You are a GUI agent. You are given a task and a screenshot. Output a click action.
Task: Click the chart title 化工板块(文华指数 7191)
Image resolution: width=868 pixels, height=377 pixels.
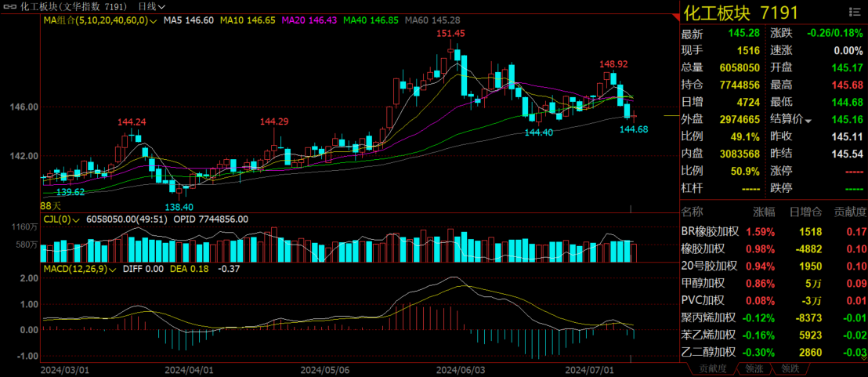click(73, 6)
